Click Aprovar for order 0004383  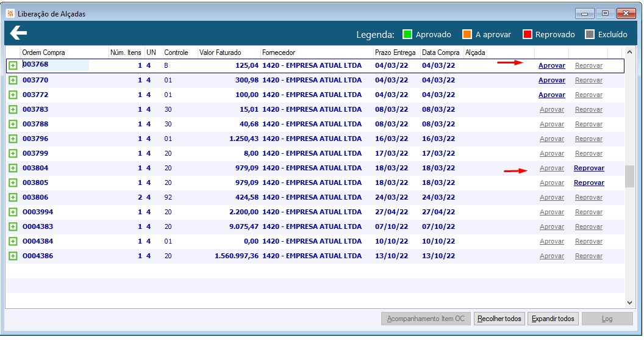(x=551, y=227)
